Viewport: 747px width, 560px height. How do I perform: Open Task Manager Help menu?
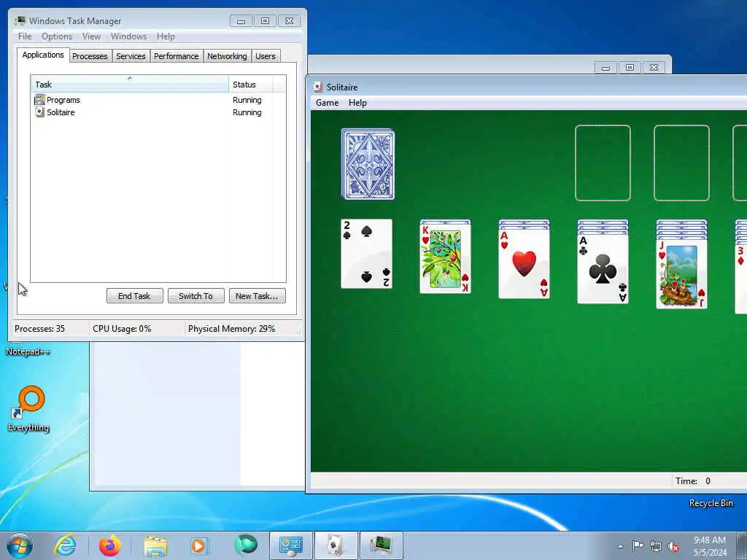166,36
